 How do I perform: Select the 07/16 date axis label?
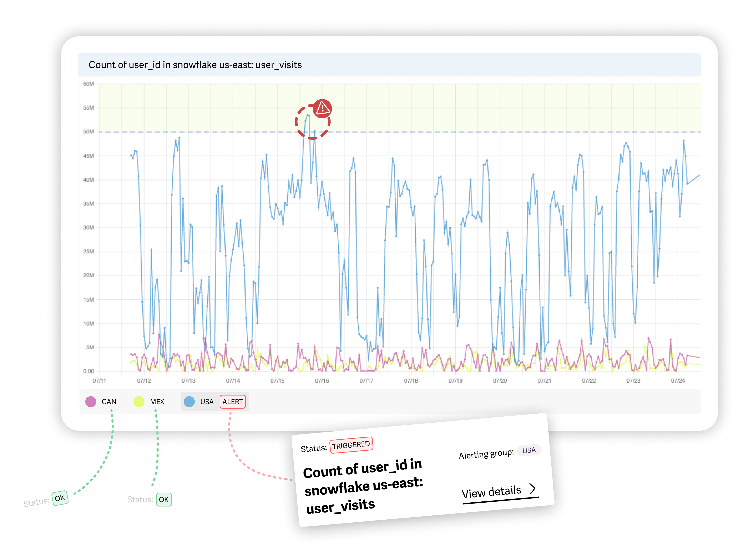click(x=322, y=380)
